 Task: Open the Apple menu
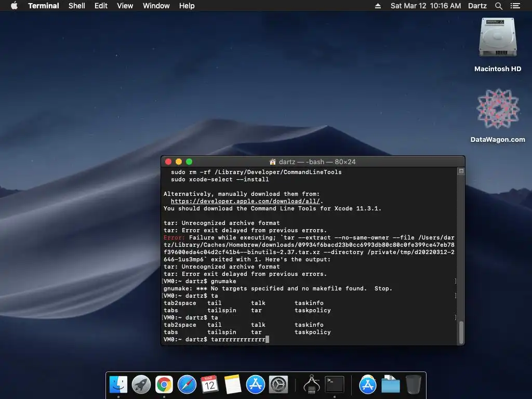pos(14,6)
